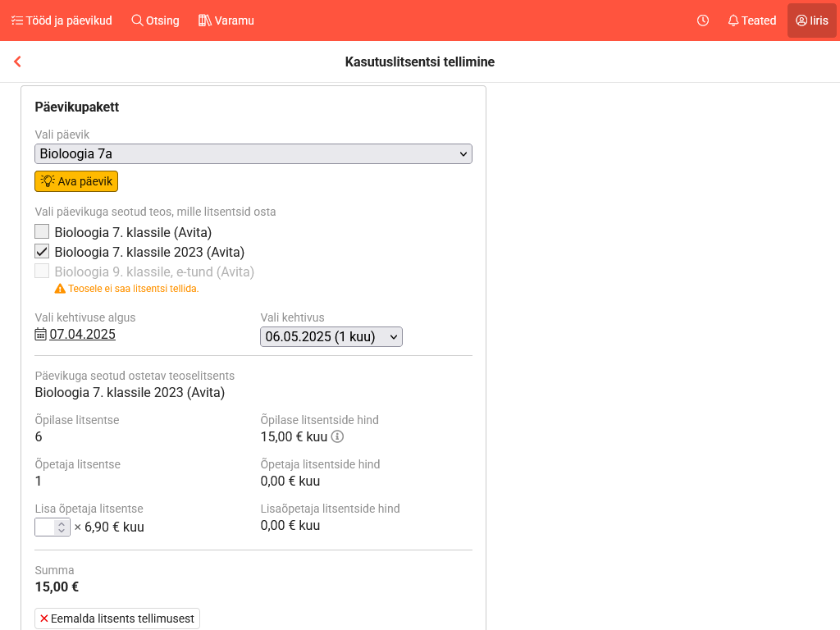
Task: Click the Lisa õpetaja litsentse number field
Action: [45, 527]
